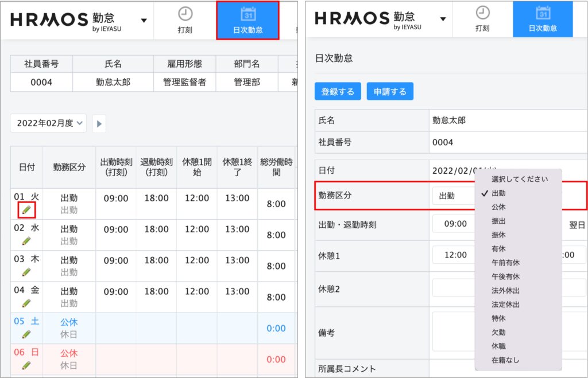588x378 pixels.
Task: Click the 備考 text area
Action: click(x=454, y=332)
